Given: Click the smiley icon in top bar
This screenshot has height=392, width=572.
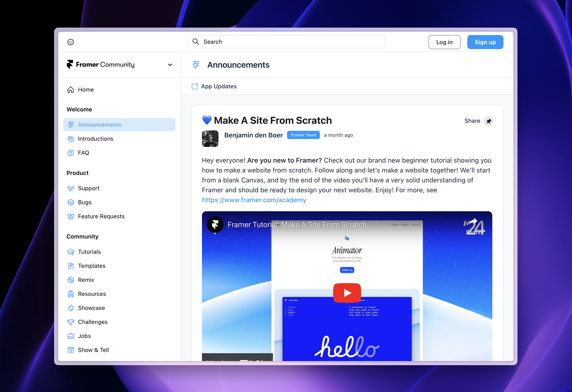Looking at the screenshot, I should [71, 42].
